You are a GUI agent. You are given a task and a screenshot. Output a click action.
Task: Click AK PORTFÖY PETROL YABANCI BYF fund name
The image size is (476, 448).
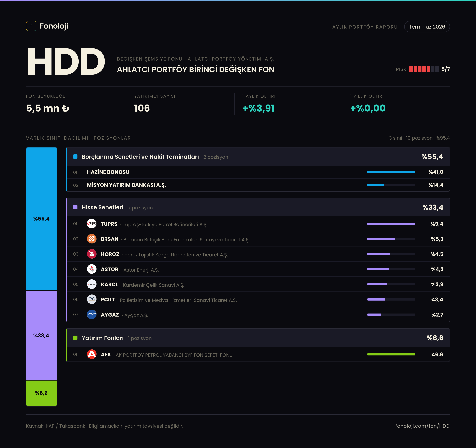[174, 355]
